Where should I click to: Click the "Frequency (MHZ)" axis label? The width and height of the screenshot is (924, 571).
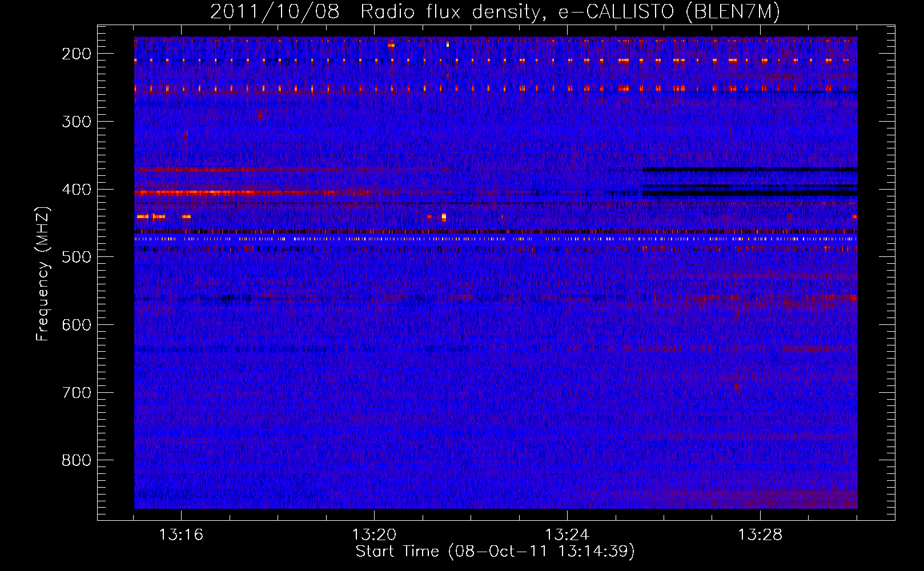43,274
